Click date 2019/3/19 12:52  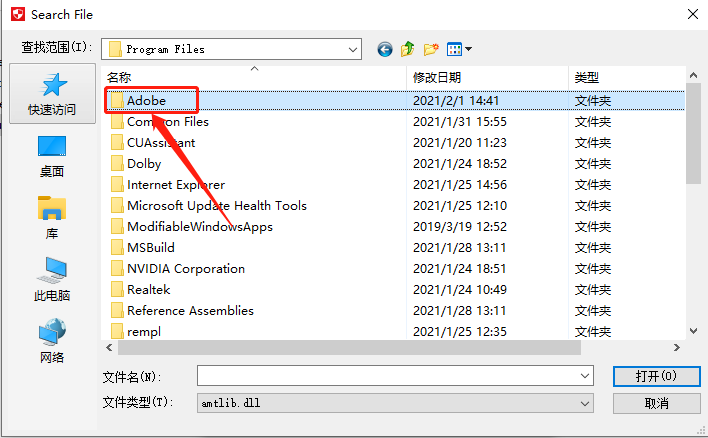(460, 227)
